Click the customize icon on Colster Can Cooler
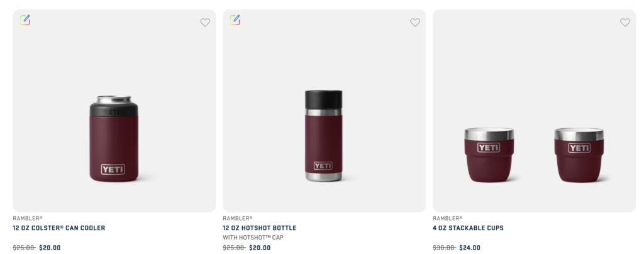Viewport: 644px width, 254px height. (25, 20)
